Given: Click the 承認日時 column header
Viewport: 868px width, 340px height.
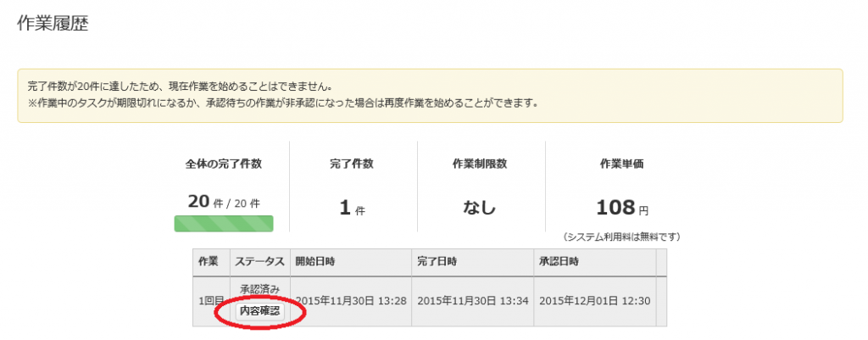Looking at the screenshot, I should coord(562,260).
